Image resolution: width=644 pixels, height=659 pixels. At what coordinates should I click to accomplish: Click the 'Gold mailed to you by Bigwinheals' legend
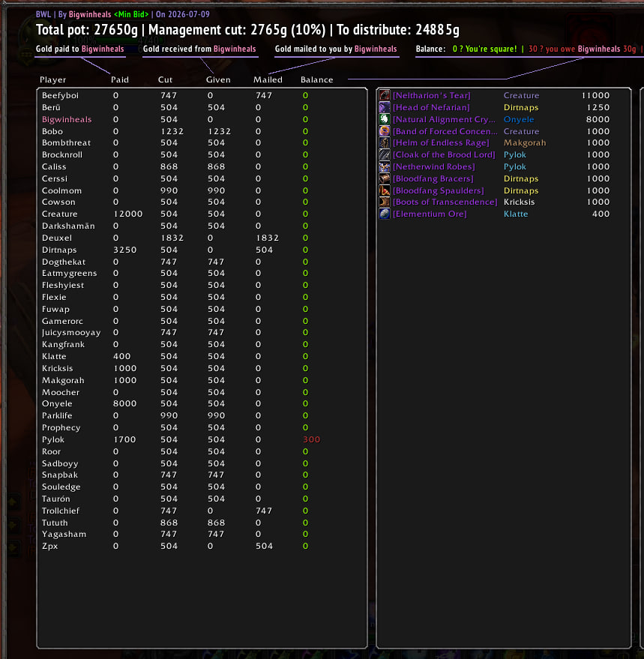tap(336, 49)
